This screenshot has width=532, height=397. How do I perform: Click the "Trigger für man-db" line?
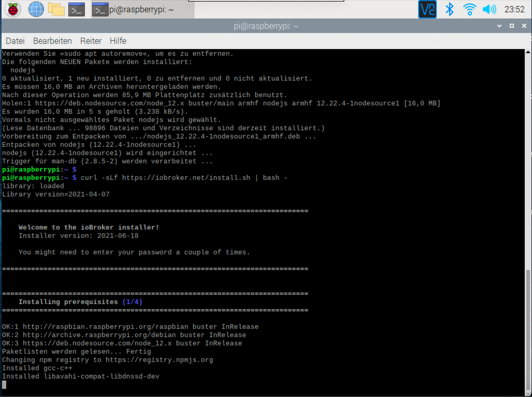pos(108,161)
